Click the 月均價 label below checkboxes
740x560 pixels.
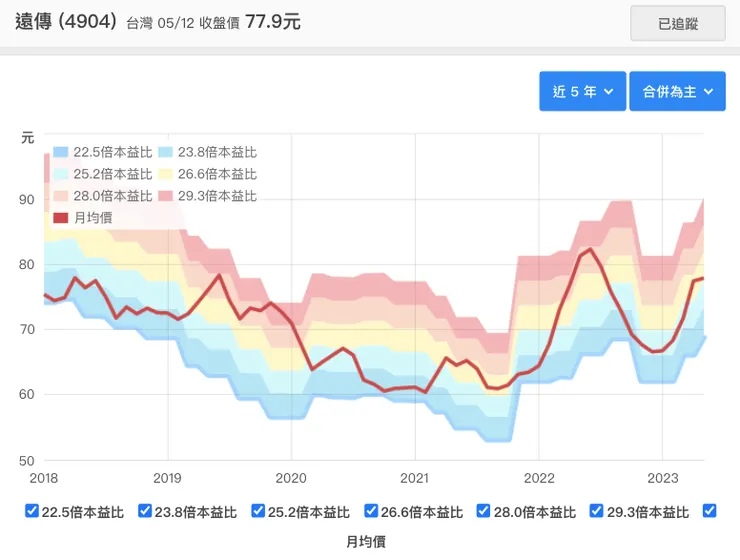pyautogui.click(x=366, y=542)
